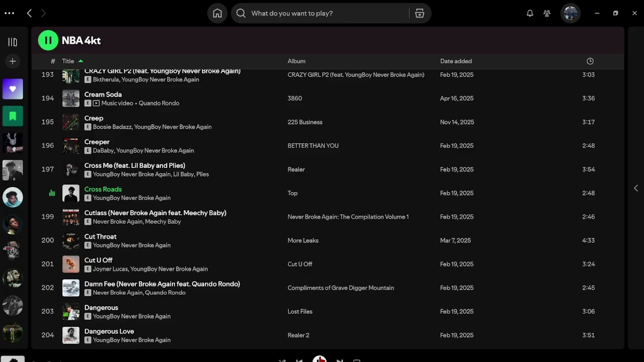Click the Cream Soda track thumbnail

(71, 99)
